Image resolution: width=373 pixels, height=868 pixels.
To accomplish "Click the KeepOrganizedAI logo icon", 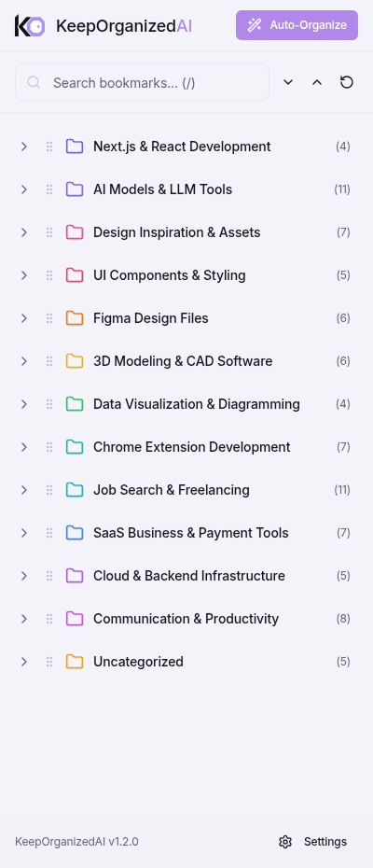I will pyautogui.click(x=30, y=25).
